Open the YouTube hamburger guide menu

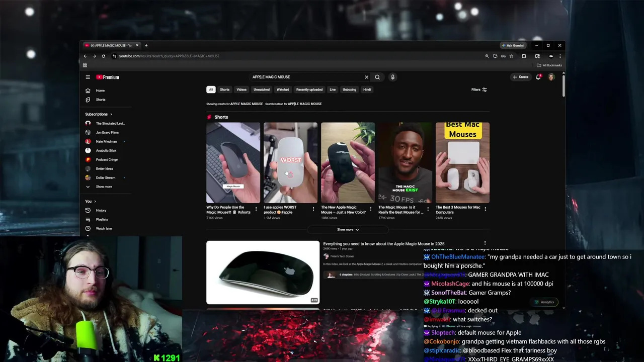tap(88, 77)
